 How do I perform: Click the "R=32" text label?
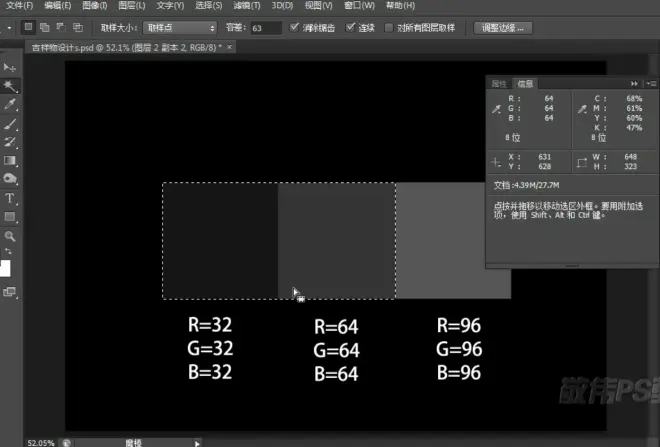tap(210, 325)
